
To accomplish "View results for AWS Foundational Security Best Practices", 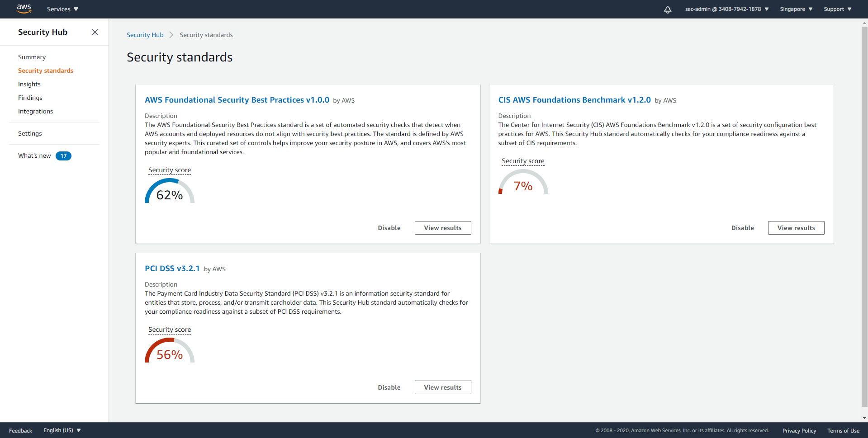I will (x=443, y=228).
